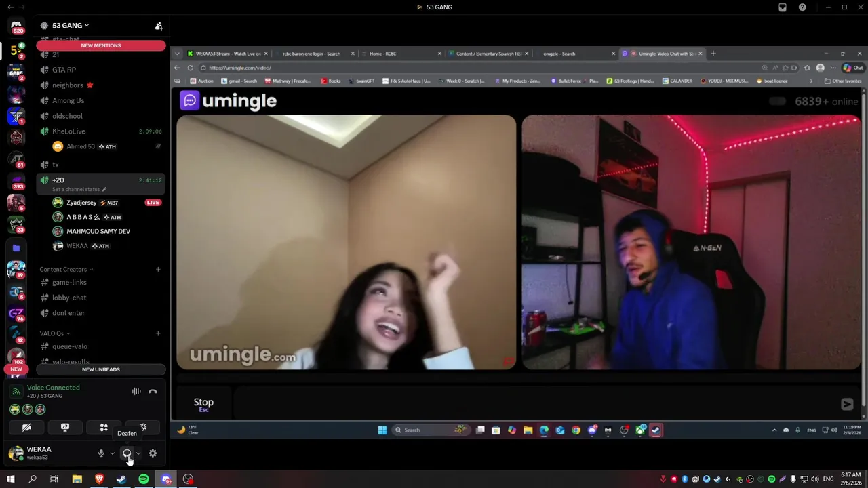Click Umingle chat message input field
The height and width of the screenshot is (488, 868).
coord(536,404)
